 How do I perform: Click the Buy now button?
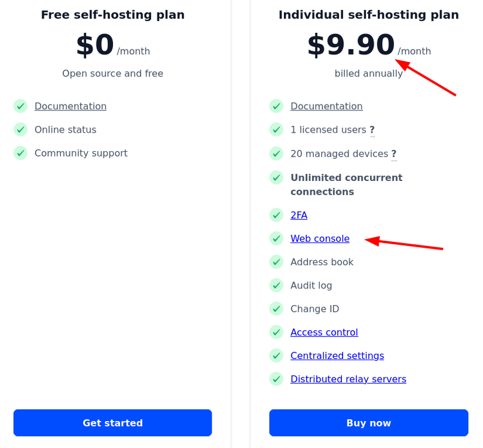click(369, 423)
